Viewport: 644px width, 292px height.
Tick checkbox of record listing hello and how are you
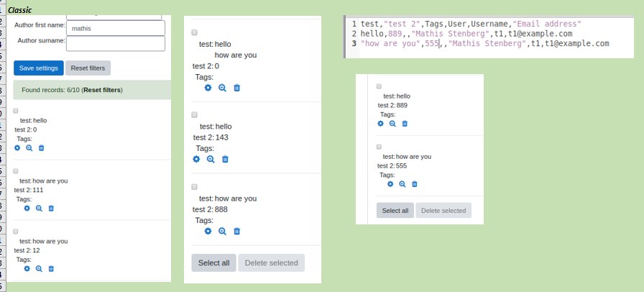point(194,32)
